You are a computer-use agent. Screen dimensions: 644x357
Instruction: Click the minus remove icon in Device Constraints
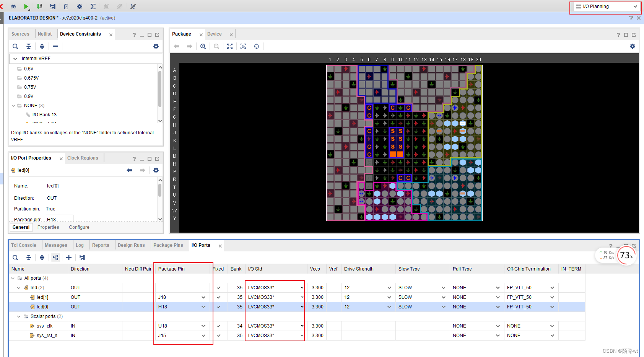[x=55, y=46]
